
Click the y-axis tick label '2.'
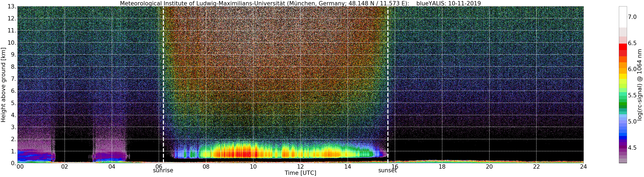point(14,139)
